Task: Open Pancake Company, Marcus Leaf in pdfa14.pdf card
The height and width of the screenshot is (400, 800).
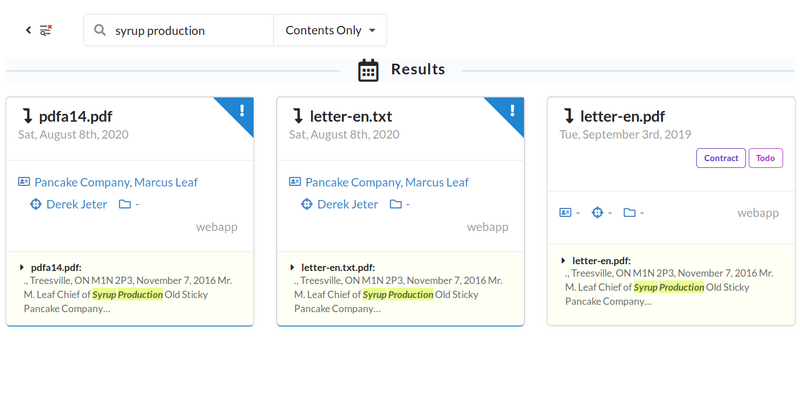Action: click(x=116, y=182)
